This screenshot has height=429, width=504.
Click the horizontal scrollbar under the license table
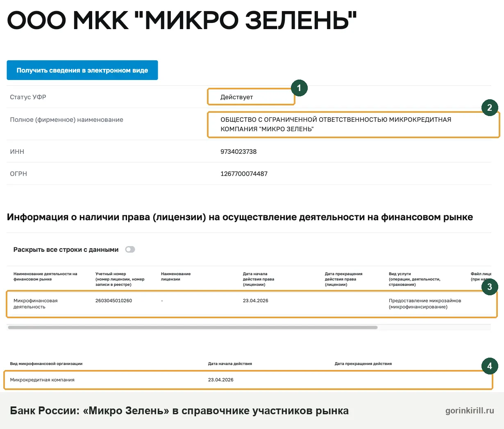pyautogui.click(x=193, y=327)
